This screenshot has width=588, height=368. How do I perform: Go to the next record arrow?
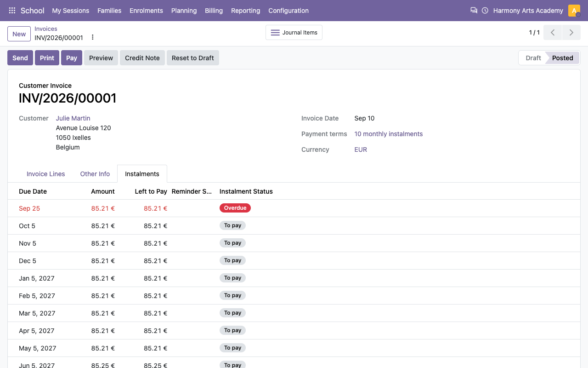[571, 33]
